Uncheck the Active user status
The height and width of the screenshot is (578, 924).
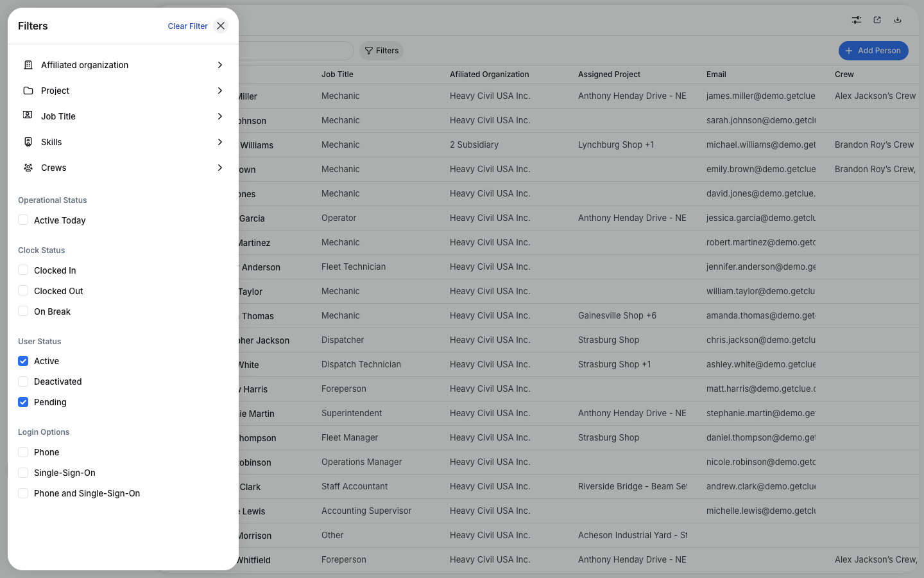pyautogui.click(x=23, y=361)
